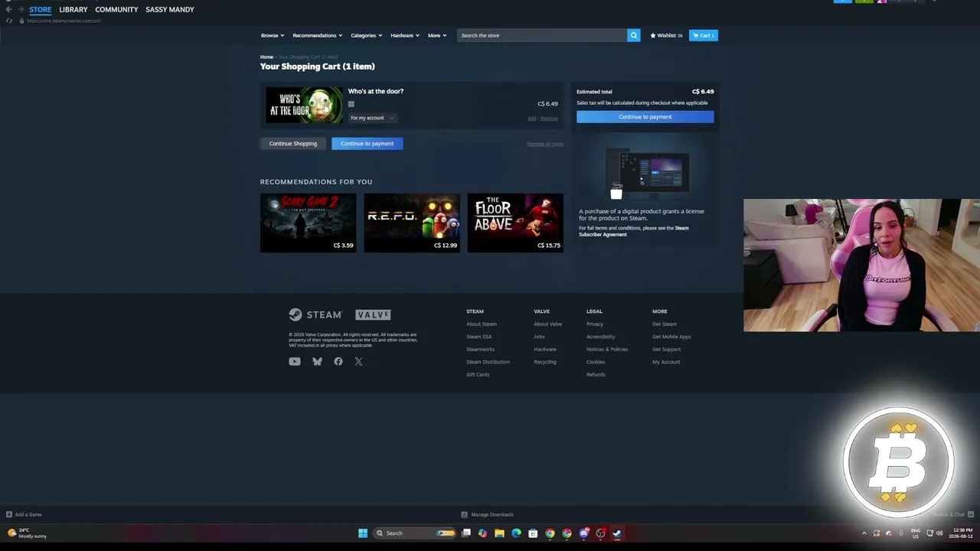Launch Microsoft Edge from the taskbar
Screen dimensions: 980x551
click(x=516, y=533)
